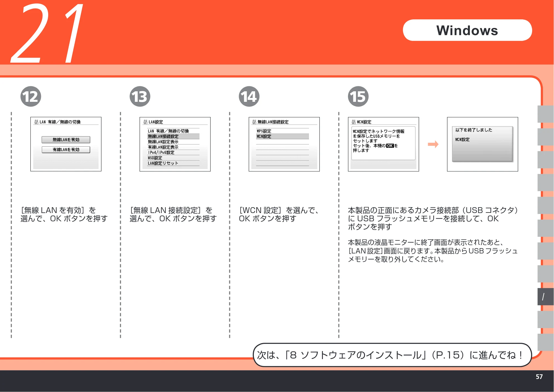Select the 無線LANを有効 button
The width and height of the screenshot is (554, 392).
point(66,140)
